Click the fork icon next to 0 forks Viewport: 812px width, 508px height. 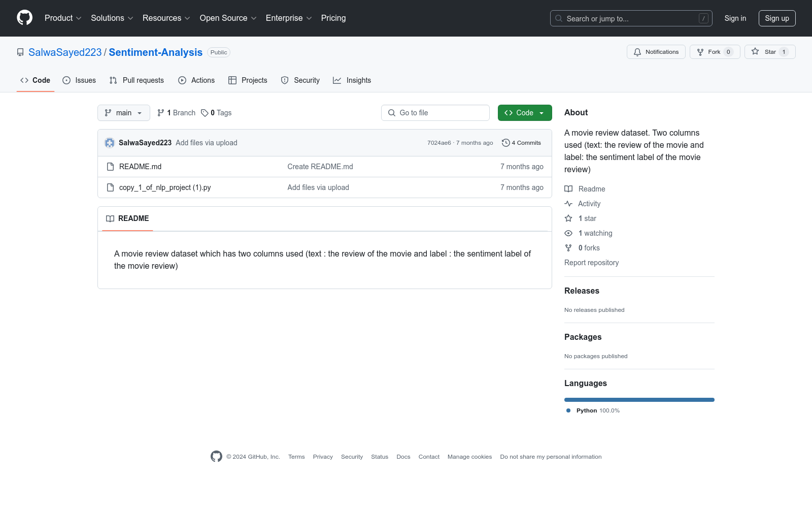point(568,248)
